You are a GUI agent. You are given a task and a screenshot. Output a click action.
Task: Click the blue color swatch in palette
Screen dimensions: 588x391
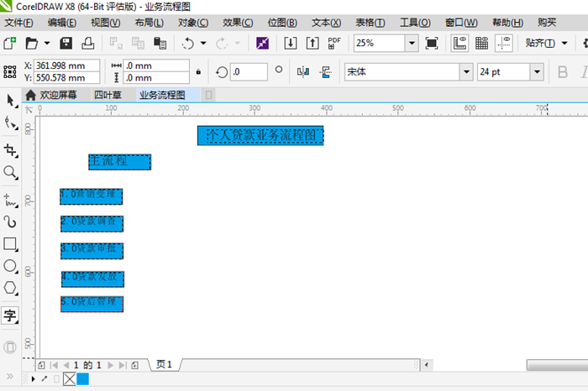point(82,379)
